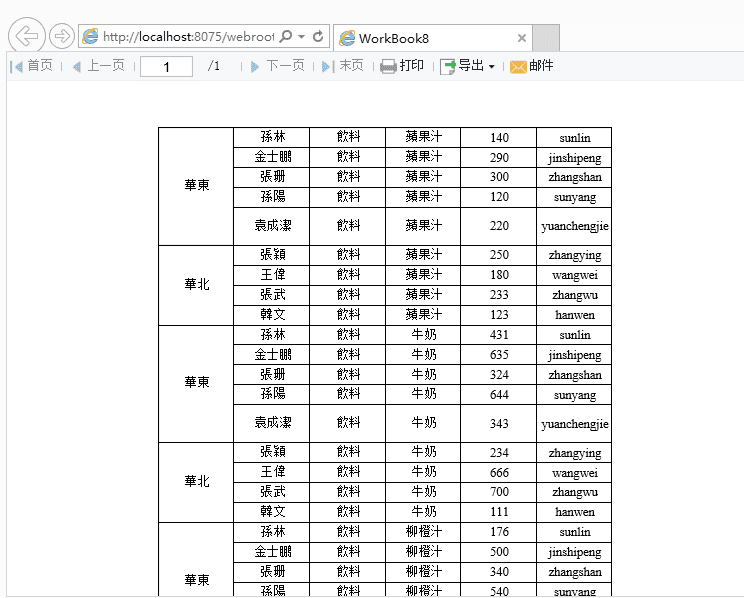Click the next page (下一页) arrow icon
The height and width of the screenshot is (598, 744).
pyautogui.click(x=255, y=66)
